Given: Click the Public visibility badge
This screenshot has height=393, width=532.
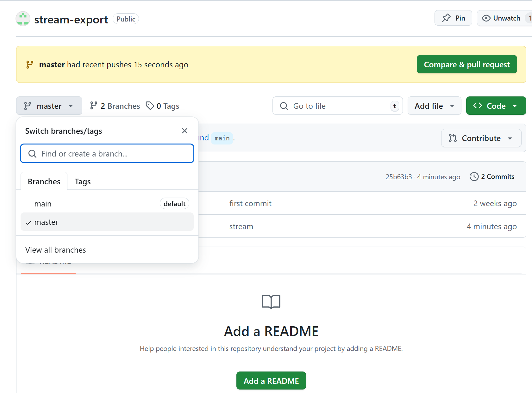Looking at the screenshot, I should point(126,19).
